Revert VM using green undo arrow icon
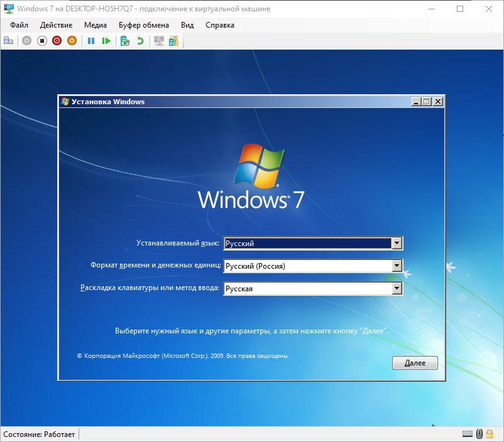 (140, 41)
